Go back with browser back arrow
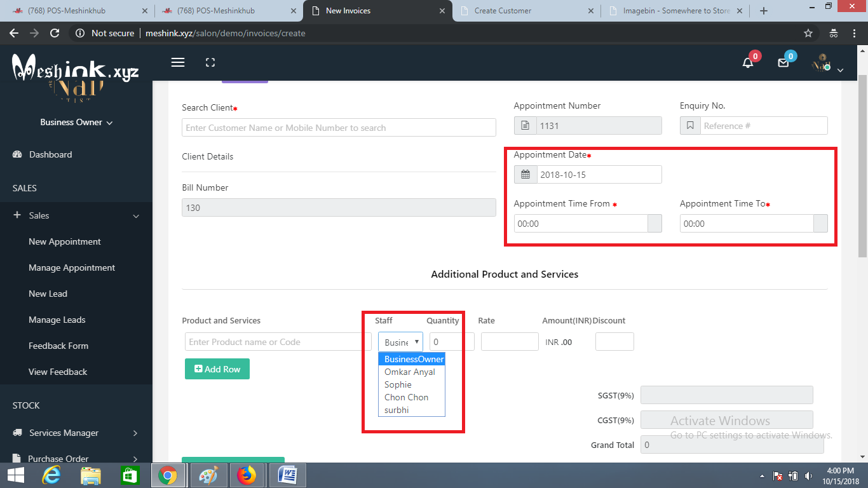The image size is (868, 488). pos(14,33)
